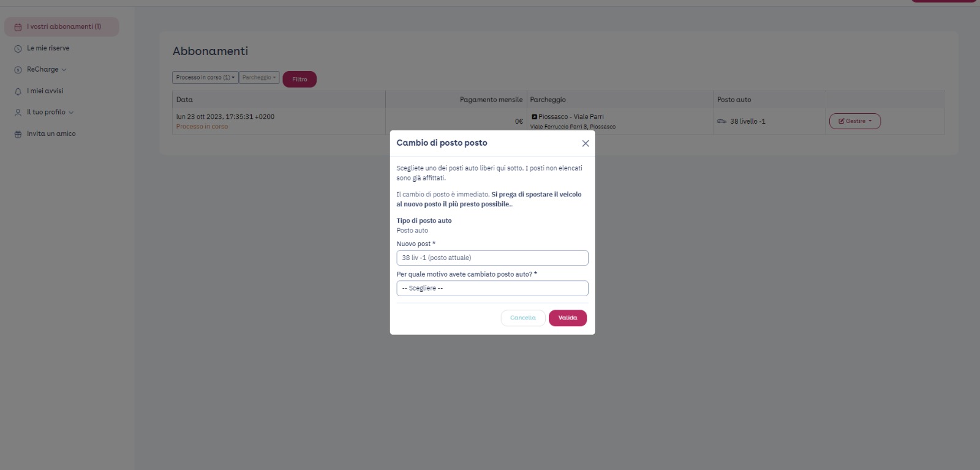The image size is (980, 470).
Task: Click the clock icon next to Le mie riserve
Action: point(18,48)
